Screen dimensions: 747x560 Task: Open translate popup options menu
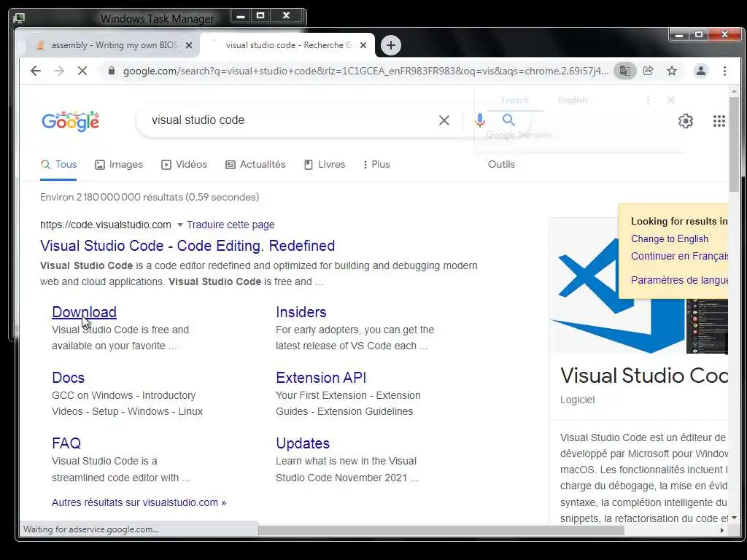coord(648,100)
